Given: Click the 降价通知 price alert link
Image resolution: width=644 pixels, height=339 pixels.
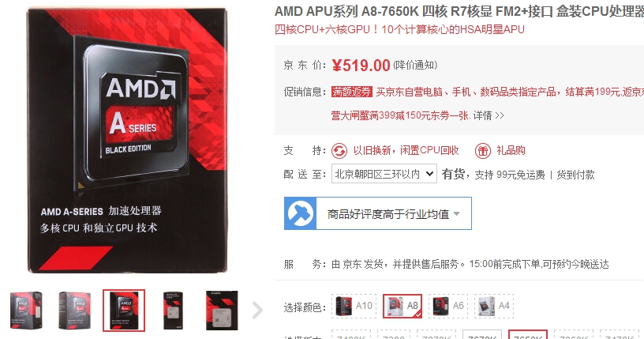Looking at the screenshot, I should coord(415,65).
